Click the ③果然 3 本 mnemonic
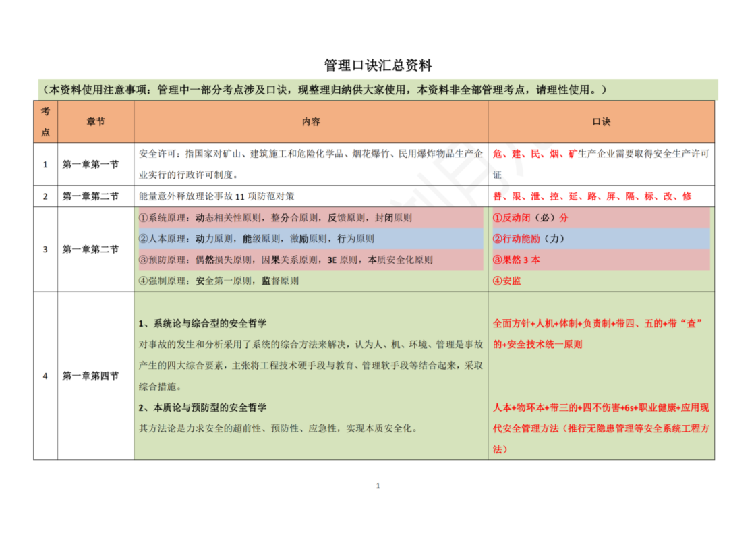756x535 pixels. [x=517, y=260]
